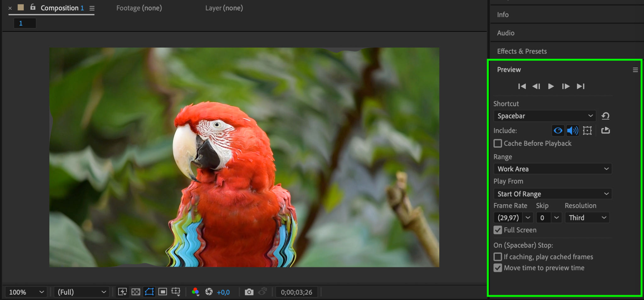Step to the next frame
The height and width of the screenshot is (300, 644).
tap(566, 86)
